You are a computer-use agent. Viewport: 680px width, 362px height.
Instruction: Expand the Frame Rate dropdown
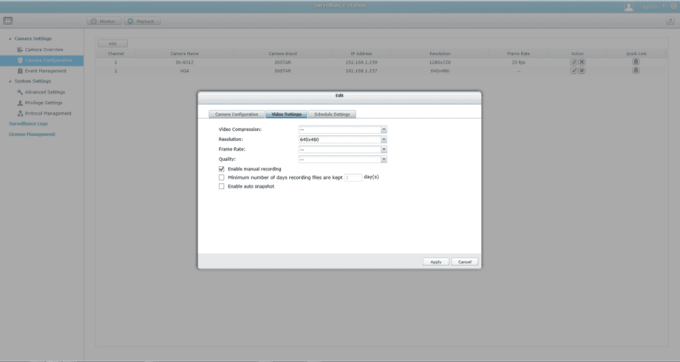342,150
